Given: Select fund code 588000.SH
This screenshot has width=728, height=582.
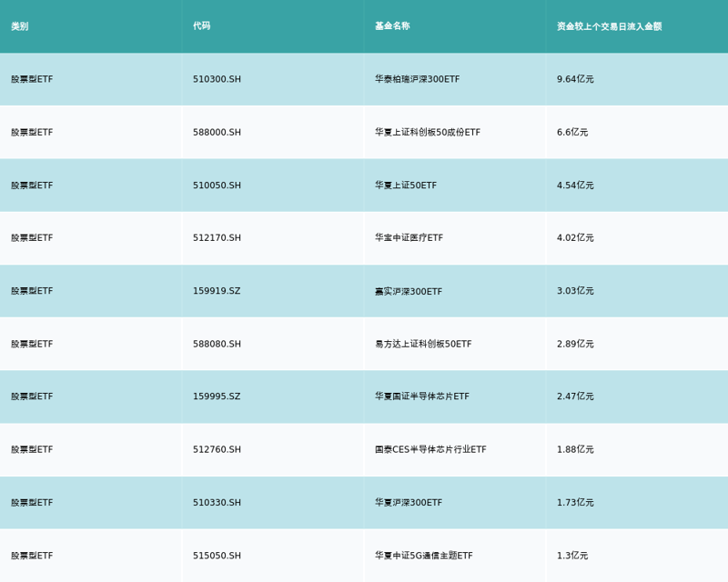Looking at the screenshot, I should 217,132.
